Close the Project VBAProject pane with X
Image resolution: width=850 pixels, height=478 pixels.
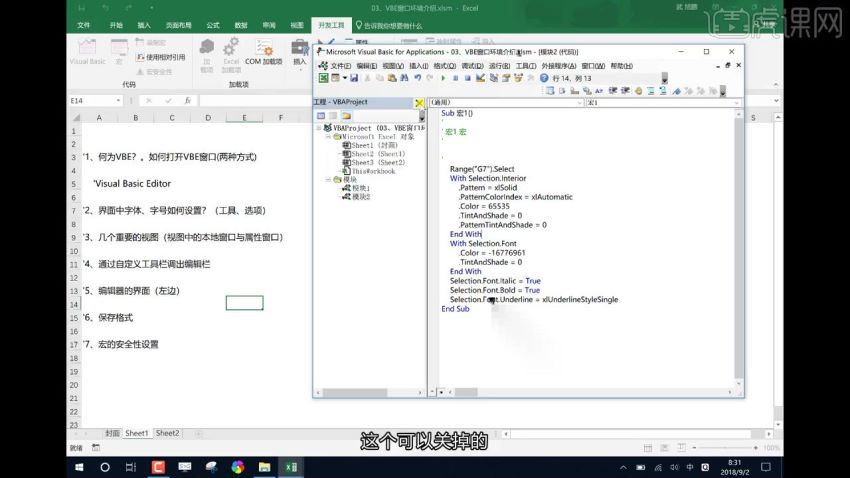coord(419,102)
